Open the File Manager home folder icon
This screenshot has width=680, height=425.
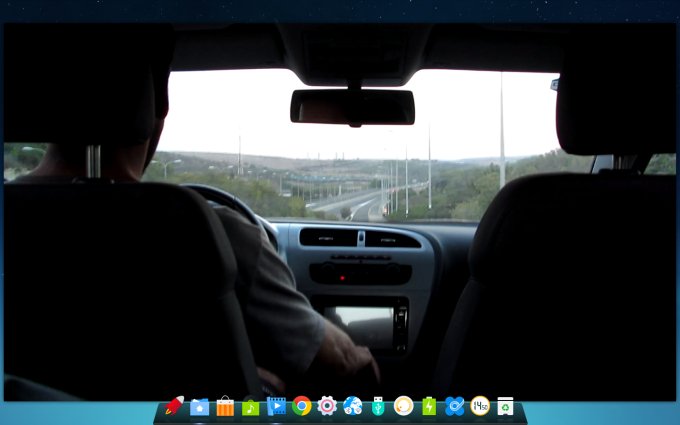(199, 407)
